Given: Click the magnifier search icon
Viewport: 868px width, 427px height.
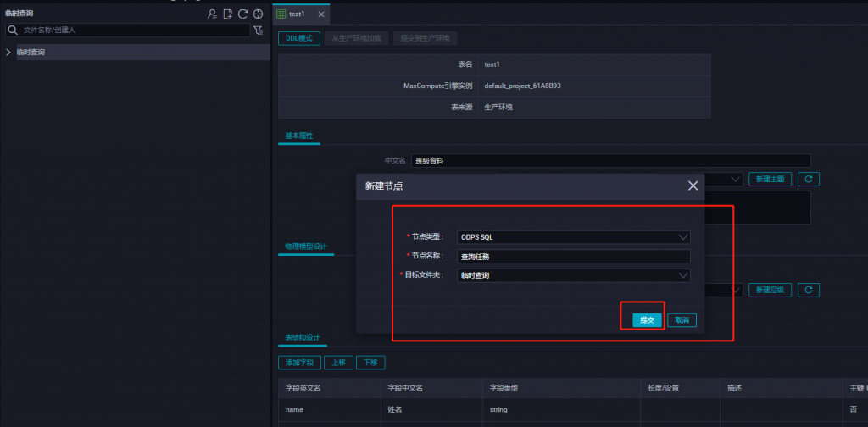Looking at the screenshot, I should tap(13, 30).
